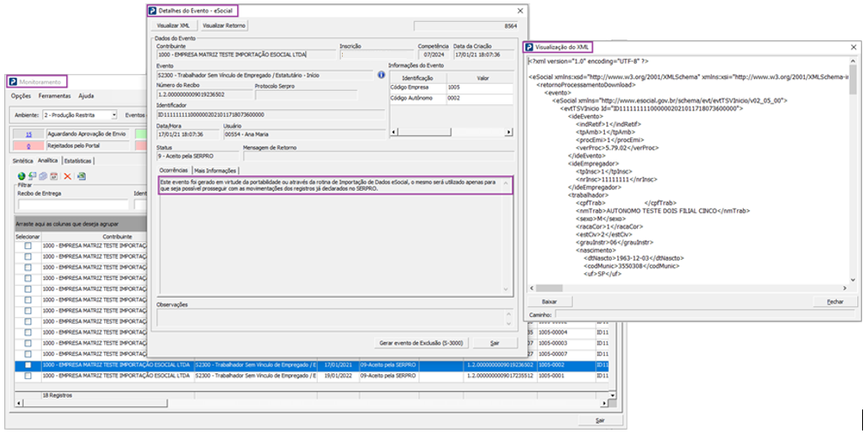
Task: Click the Baixar button in XML viewer
Action: tap(550, 302)
